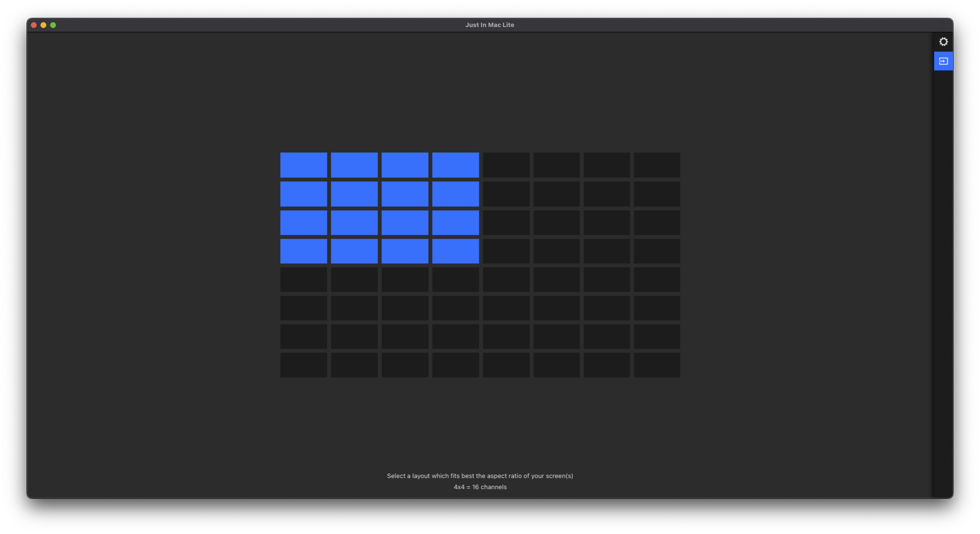Image resolution: width=980 pixels, height=534 pixels.
Task: Select the 8x1 layout, top-right grid cell
Action: 657,165
